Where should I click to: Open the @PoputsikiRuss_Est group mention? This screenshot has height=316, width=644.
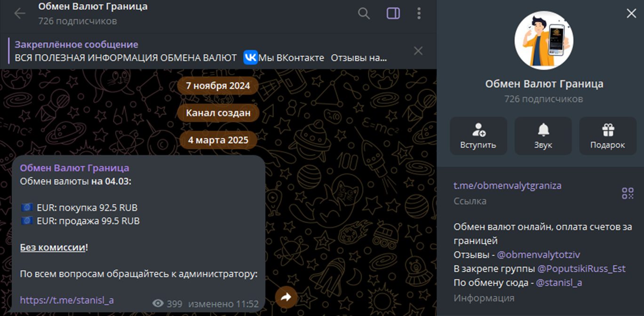click(x=581, y=269)
